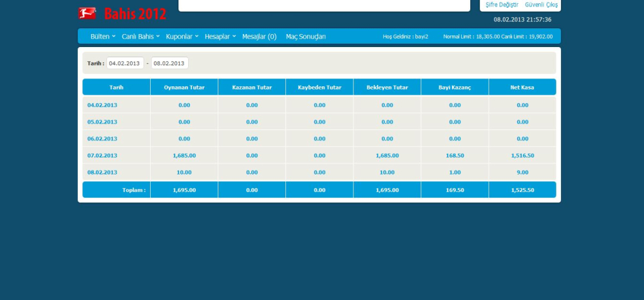
Task: Click the Kaybeden Tutar column header
Action: tap(319, 87)
